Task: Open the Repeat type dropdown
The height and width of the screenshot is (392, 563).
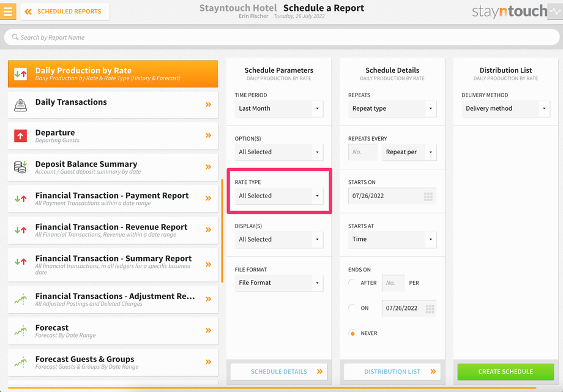Action: [392, 108]
